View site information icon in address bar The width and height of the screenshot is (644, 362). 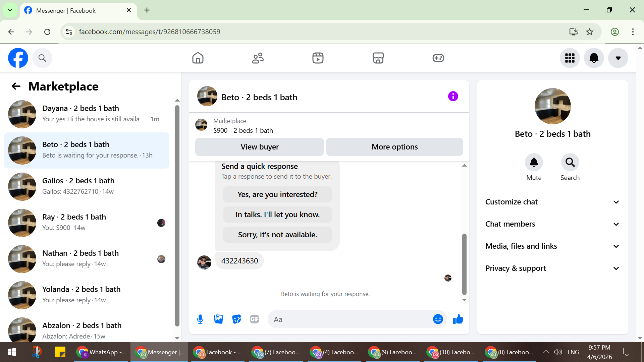(69, 32)
